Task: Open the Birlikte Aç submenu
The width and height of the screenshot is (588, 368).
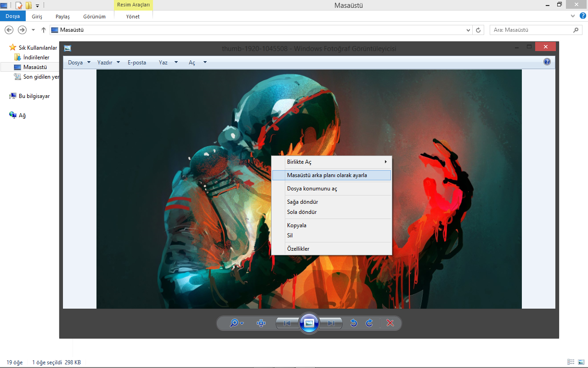Action: [x=331, y=162]
